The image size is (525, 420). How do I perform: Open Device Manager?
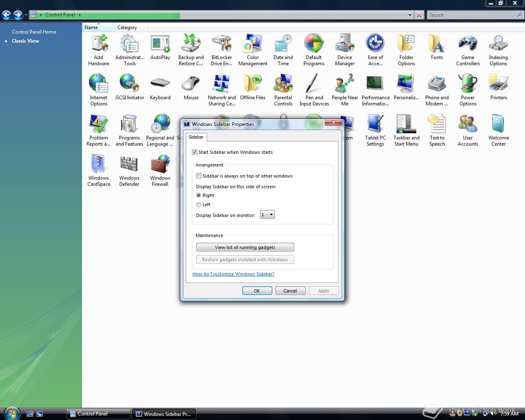(x=345, y=50)
